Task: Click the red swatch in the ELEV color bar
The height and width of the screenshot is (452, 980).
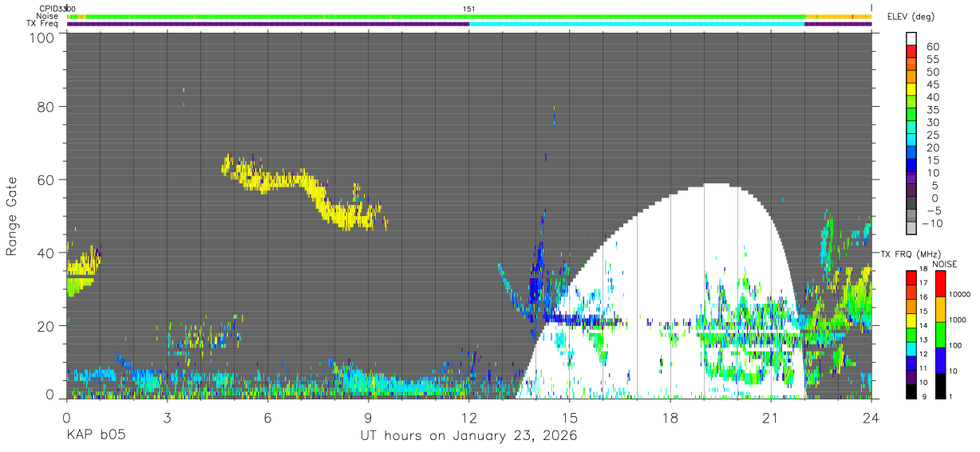Action: point(911,50)
